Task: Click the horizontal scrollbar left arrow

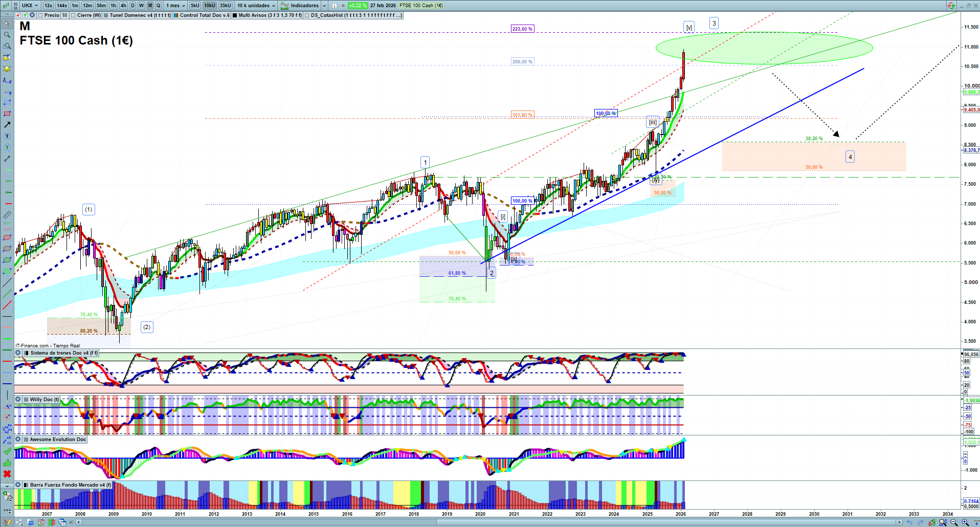Action: [x=78, y=522]
